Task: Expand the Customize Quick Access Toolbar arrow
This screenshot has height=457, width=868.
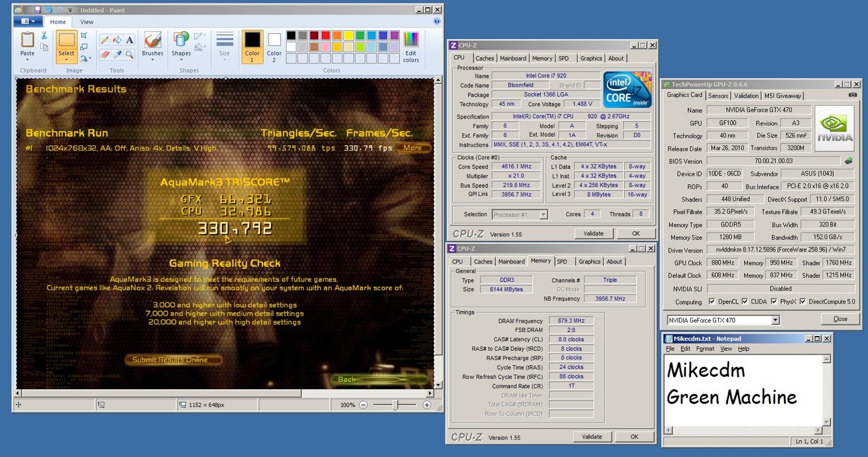Action: 70,10
